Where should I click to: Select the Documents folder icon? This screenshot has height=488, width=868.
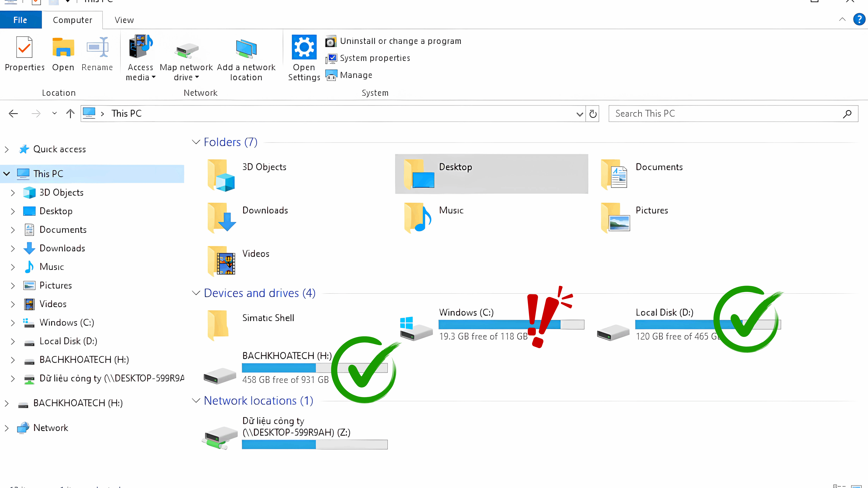point(614,175)
